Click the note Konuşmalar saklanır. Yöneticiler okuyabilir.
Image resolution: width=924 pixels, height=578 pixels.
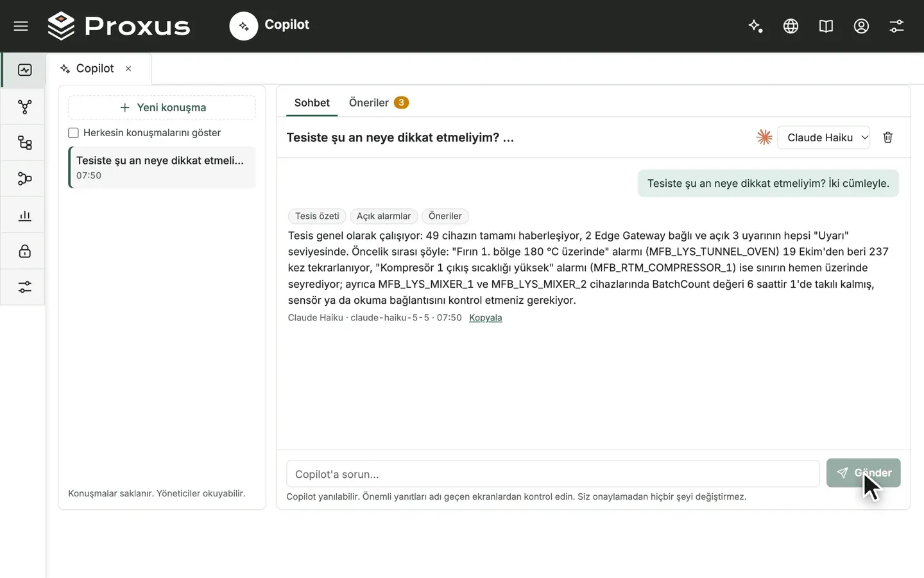point(157,493)
